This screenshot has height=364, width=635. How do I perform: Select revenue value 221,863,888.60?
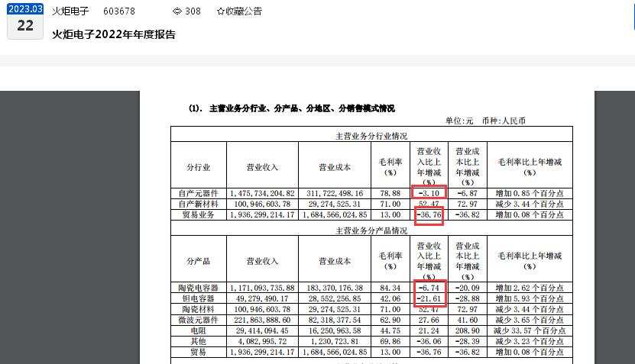[x=262, y=320]
